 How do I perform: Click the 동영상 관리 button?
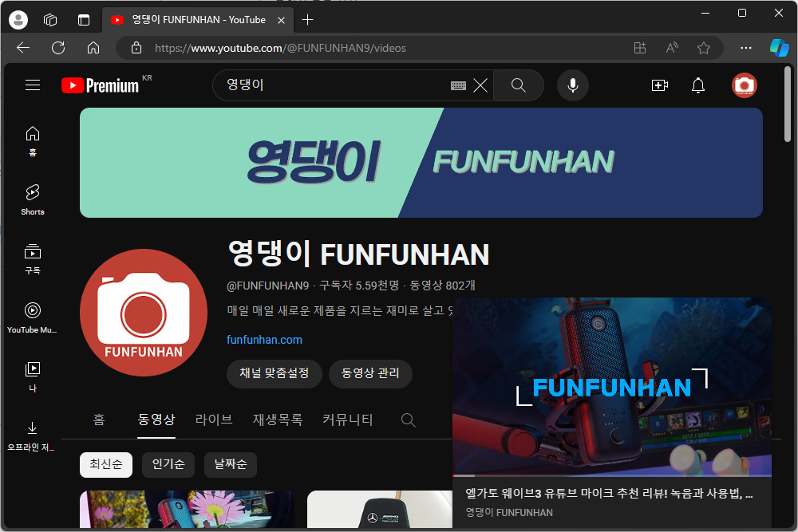[370, 374]
